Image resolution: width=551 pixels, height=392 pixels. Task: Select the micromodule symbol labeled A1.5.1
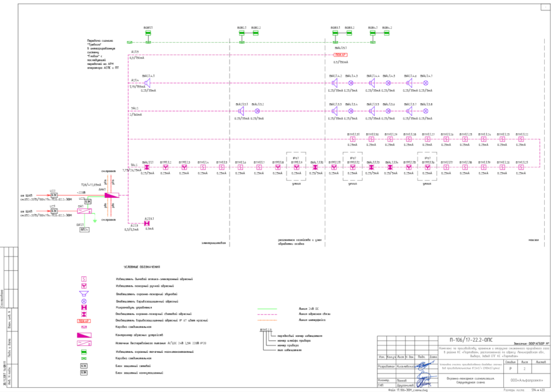(147, 223)
